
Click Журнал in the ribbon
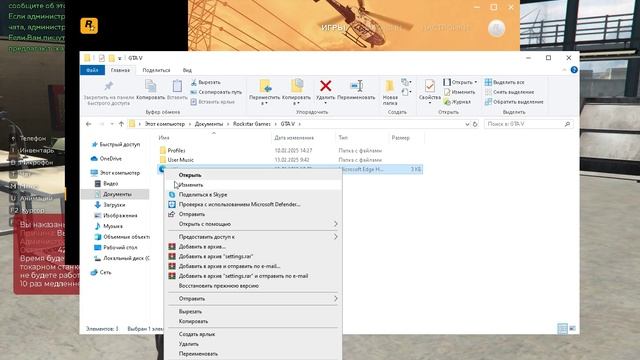[457, 102]
